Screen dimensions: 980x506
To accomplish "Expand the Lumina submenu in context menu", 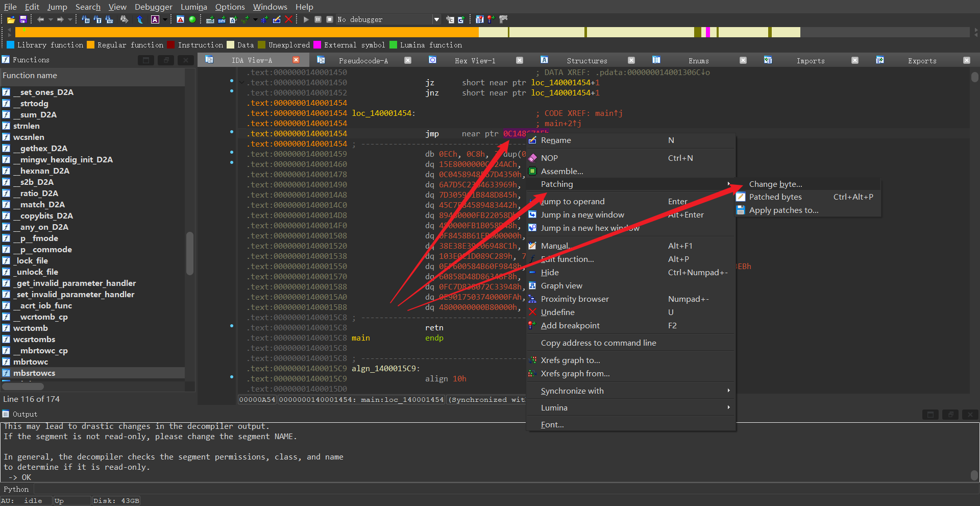I will [631, 407].
